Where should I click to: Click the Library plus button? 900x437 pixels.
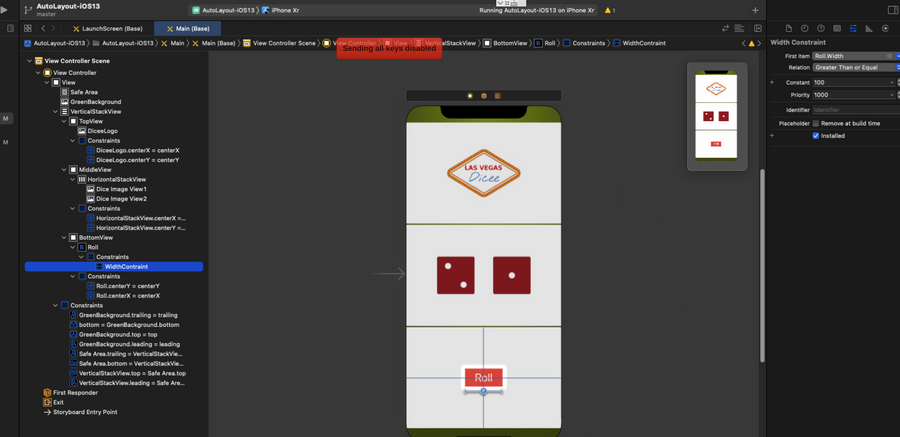pyautogui.click(x=755, y=10)
